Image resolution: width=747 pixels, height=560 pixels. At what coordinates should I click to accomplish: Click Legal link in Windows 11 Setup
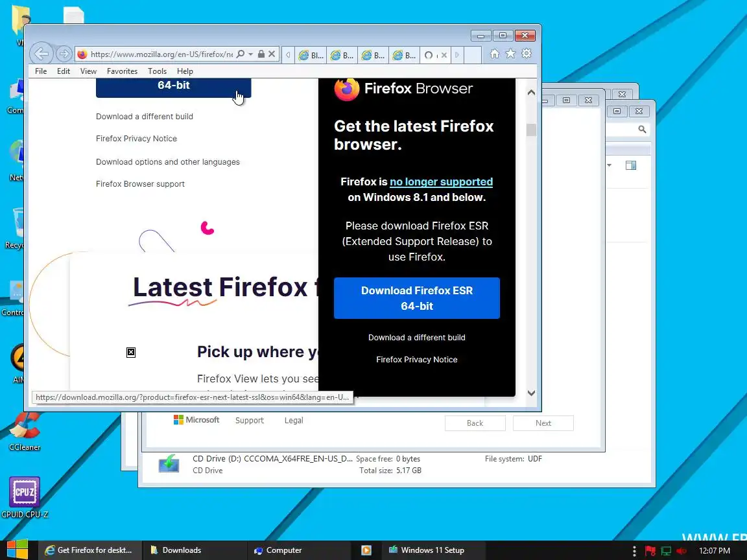(294, 421)
